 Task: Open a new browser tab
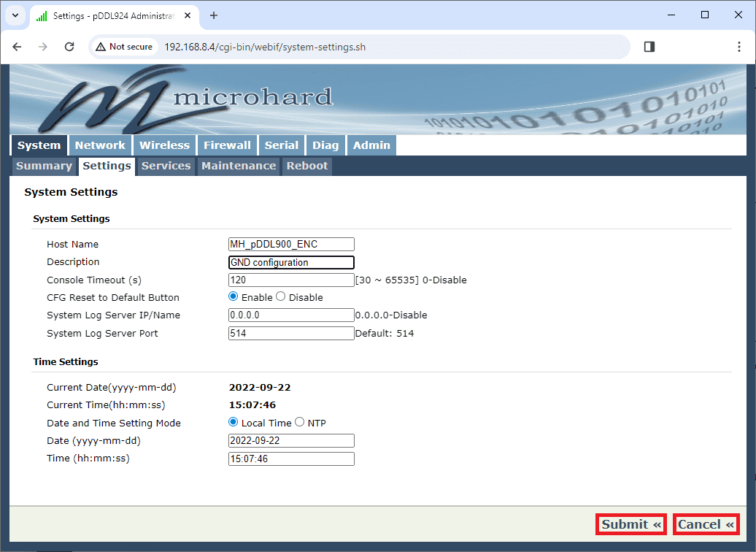click(x=214, y=15)
